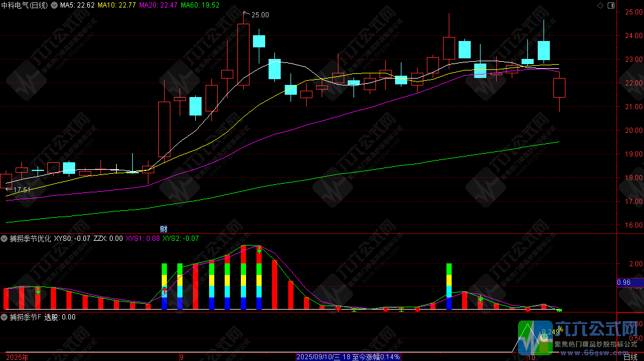Viewport: 644px width, 361px height.
Task: Click the 中科电气(日线) stock title
Action: 25,5
